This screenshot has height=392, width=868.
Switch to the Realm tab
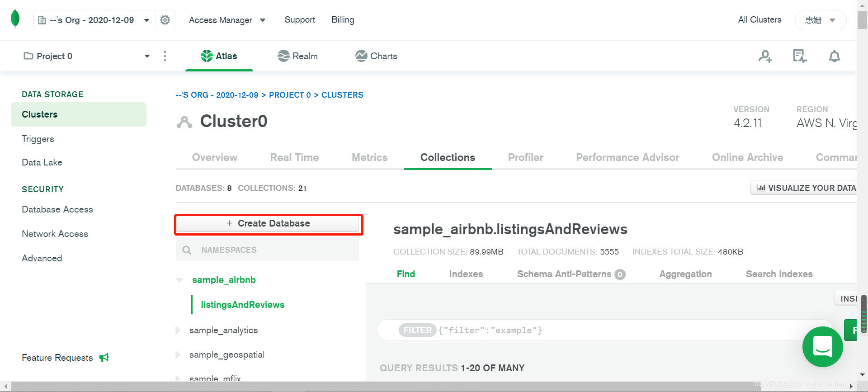click(297, 56)
